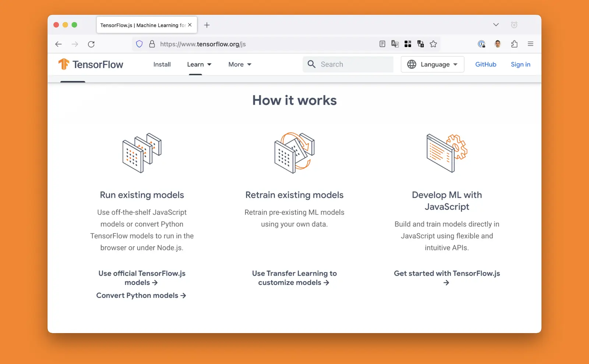This screenshot has height=364, width=589.
Task: Open a new browser tab
Action: pos(207,25)
